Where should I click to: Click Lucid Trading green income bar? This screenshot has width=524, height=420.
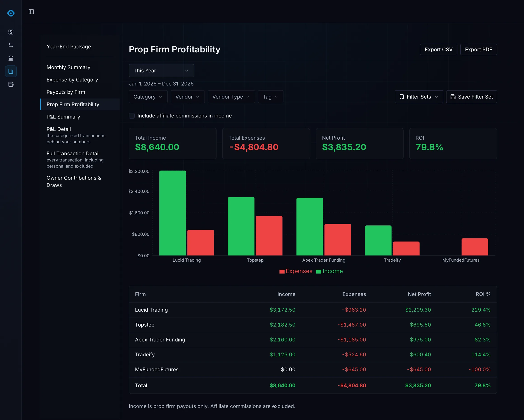coord(173,213)
